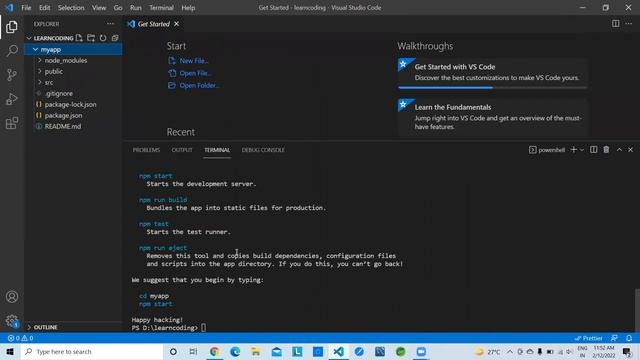Expand the src folder
The width and height of the screenshot is (640, 360).
point(73,82)
